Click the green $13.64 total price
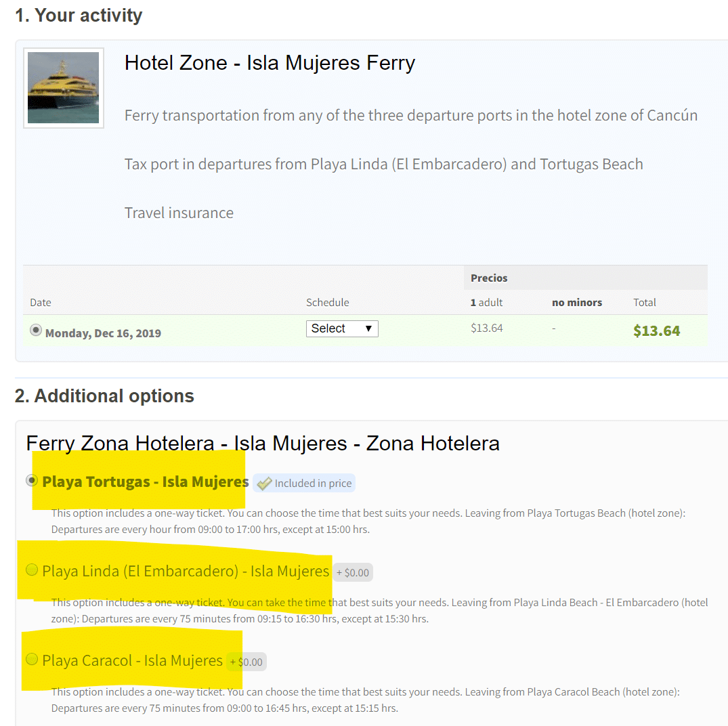The width and height of the screenshot is (728, 726). pyautogui.click(x=656, y=330)
